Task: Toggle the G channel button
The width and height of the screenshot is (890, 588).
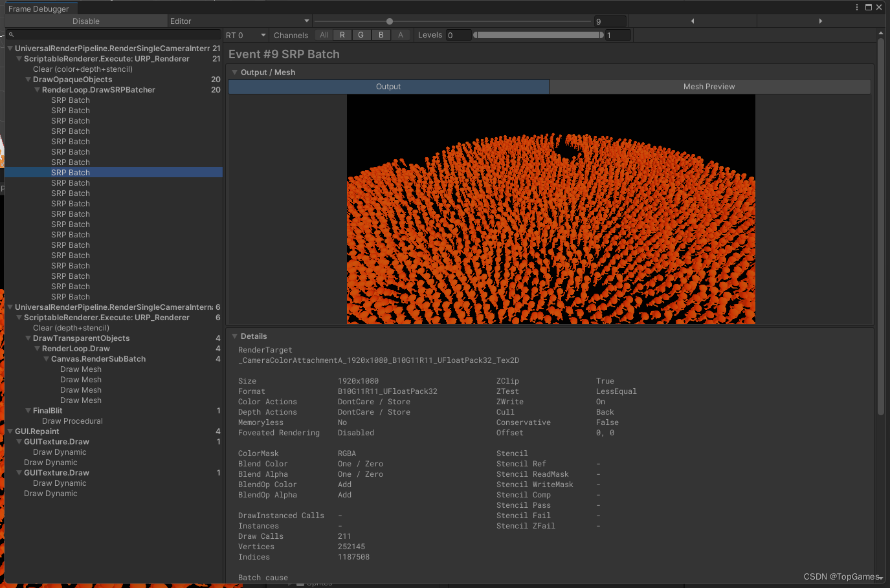Action: point(361,35)
